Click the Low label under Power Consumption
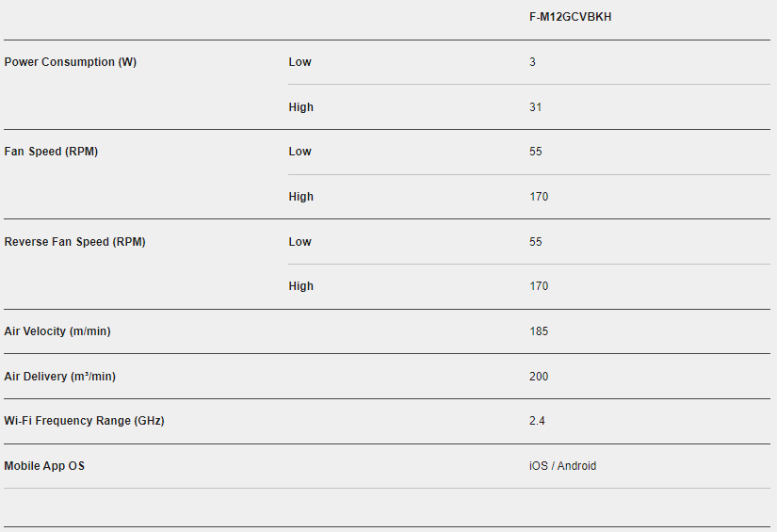This screenshot has height=532, width=777. pos(299,62)
